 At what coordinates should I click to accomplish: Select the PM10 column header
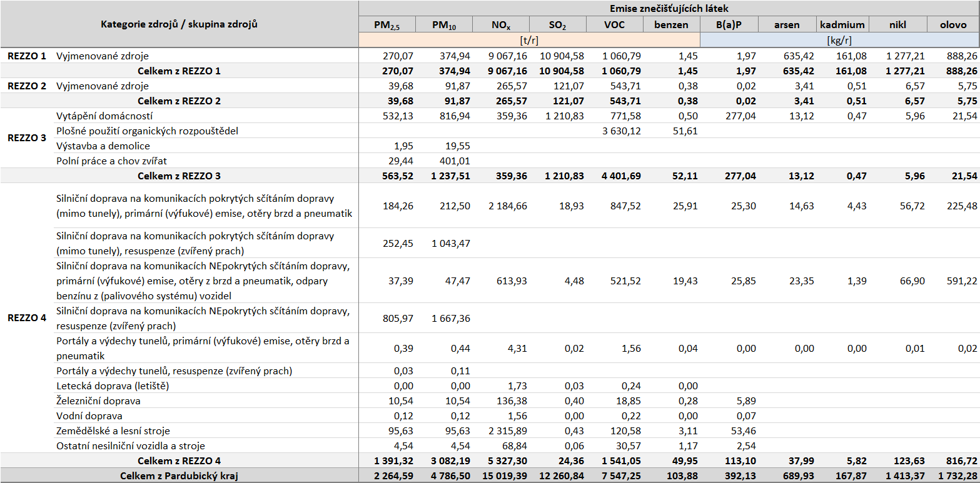pyautogui.click(x=445, y=25)
